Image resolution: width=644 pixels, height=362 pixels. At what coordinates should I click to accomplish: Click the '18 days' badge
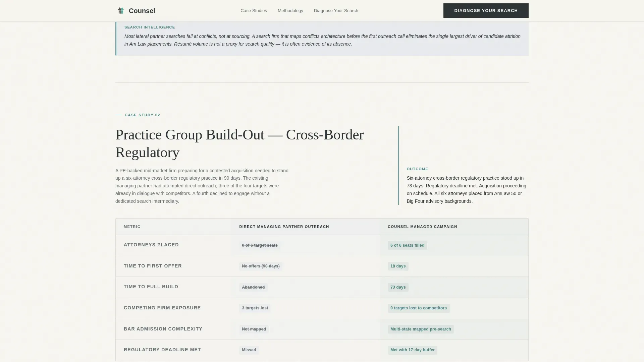pos(398,266)
